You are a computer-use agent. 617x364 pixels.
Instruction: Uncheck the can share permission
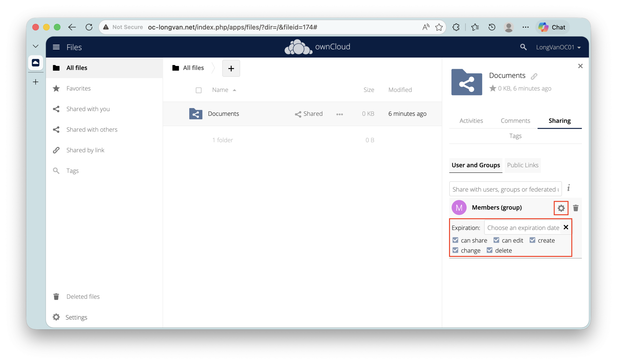click(455, 240)
